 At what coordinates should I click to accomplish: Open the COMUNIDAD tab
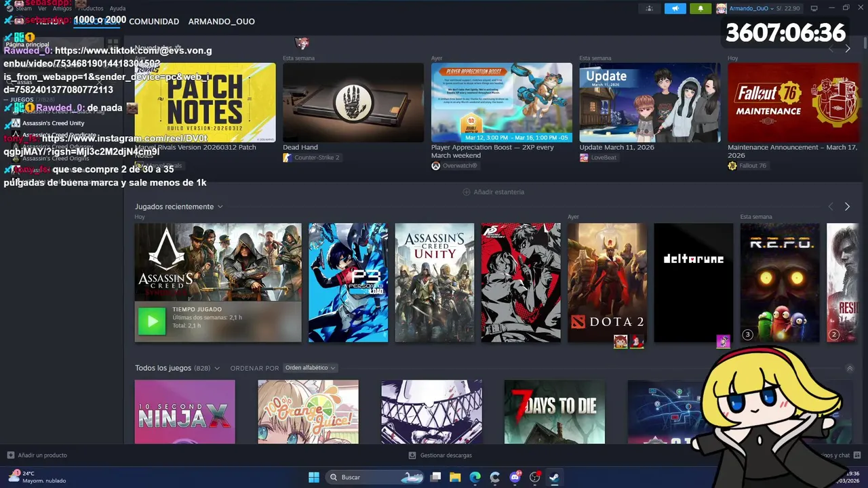pyautogui.click(x=154, y=21)
